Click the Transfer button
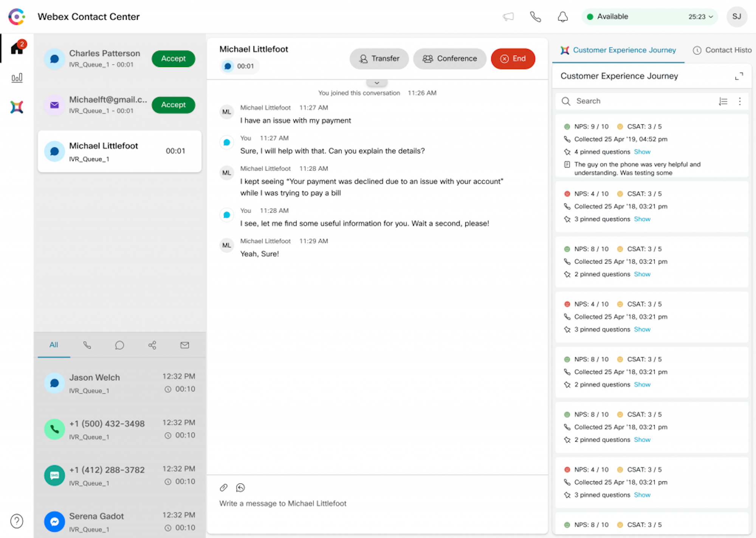This screenshot has width=756, height=538. click(379, 58)
